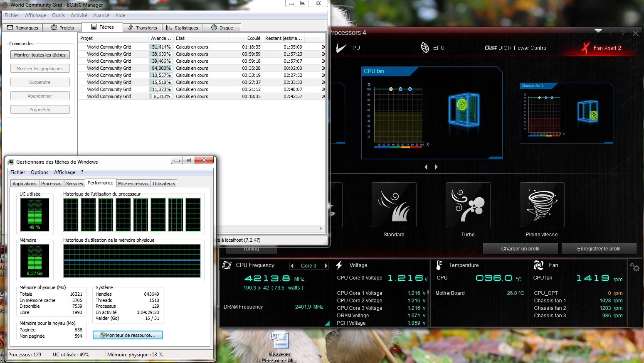Click the Temperature thermometer icon
Screen dimensions: 644x363
(x=439, y=265)
